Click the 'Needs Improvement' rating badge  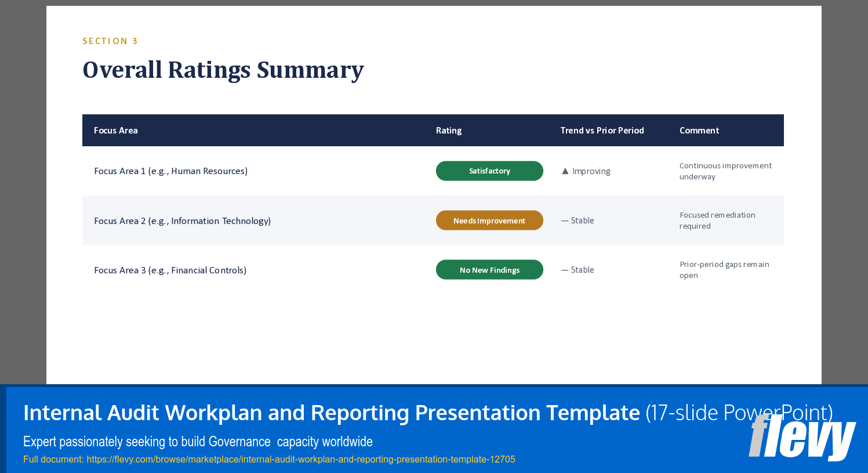(489, 221)
